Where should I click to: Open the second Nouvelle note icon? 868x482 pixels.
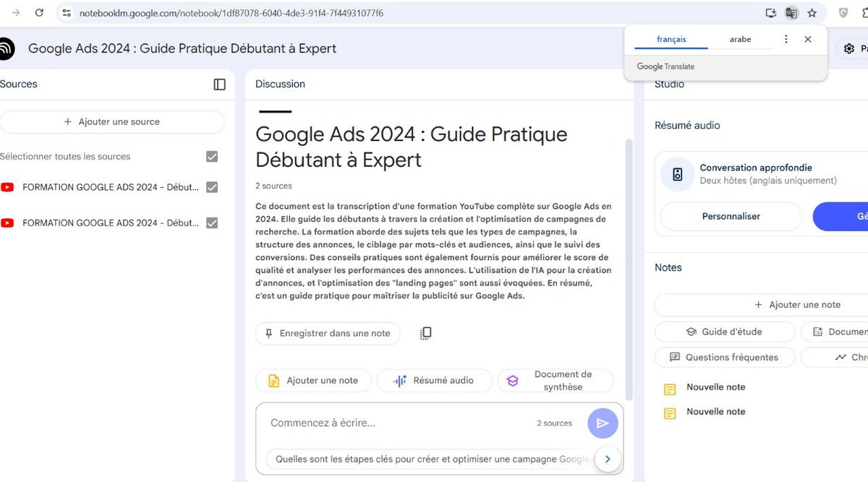coord(670,413)
